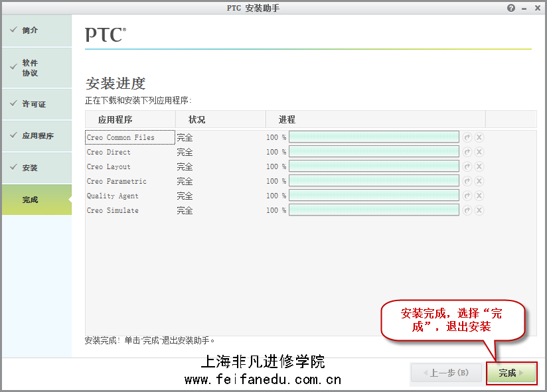Image resolution: width=547 pixels, height=392 pixels.
Task: Select the Creo Direct application name
Action: click(x=108, y=153)
